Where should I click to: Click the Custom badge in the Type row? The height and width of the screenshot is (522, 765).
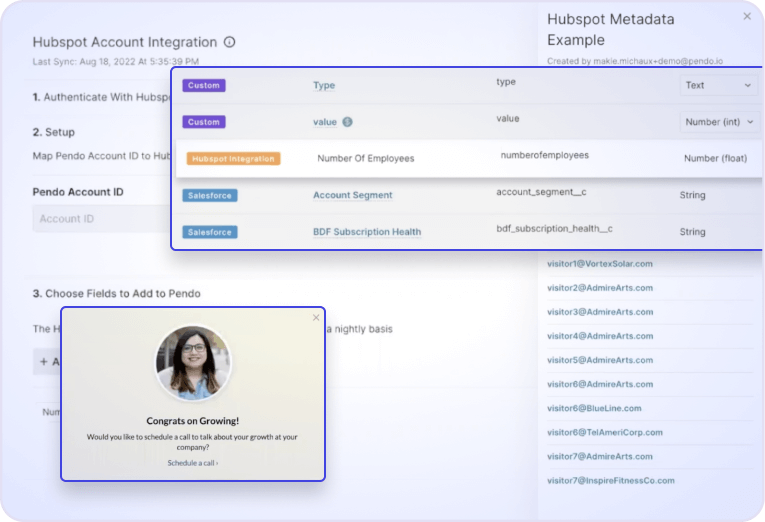204,85
